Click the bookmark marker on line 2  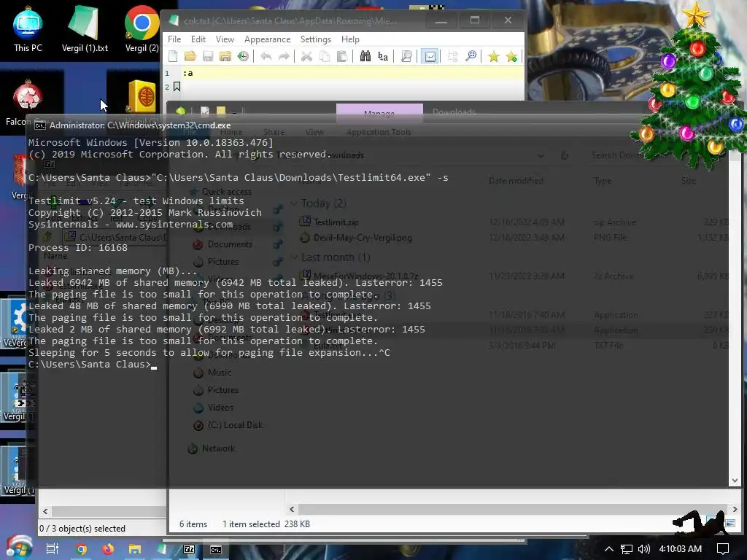tap(177, 87)
